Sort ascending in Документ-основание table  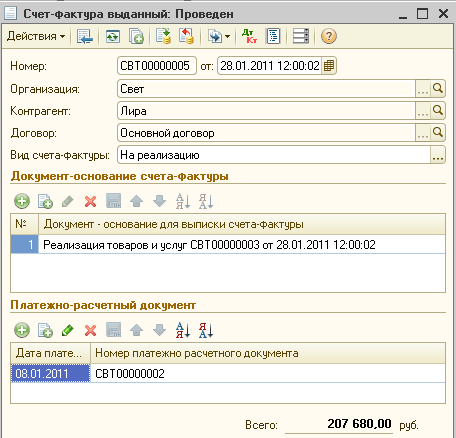point(183,201)
